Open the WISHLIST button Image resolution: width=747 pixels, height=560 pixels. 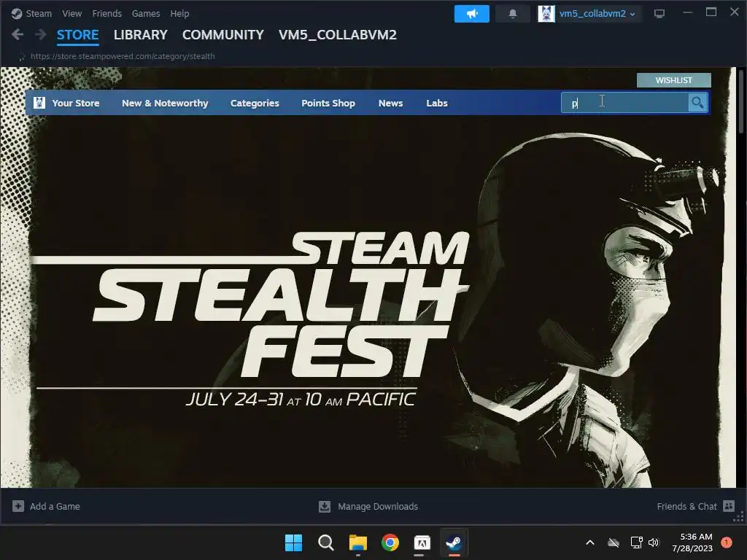point(673,80)
